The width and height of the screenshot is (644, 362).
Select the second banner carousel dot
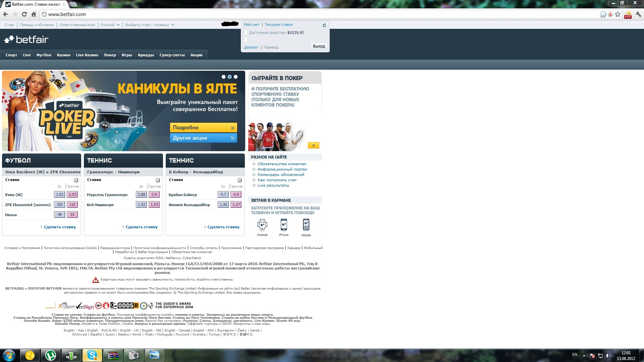coord(229,77)
